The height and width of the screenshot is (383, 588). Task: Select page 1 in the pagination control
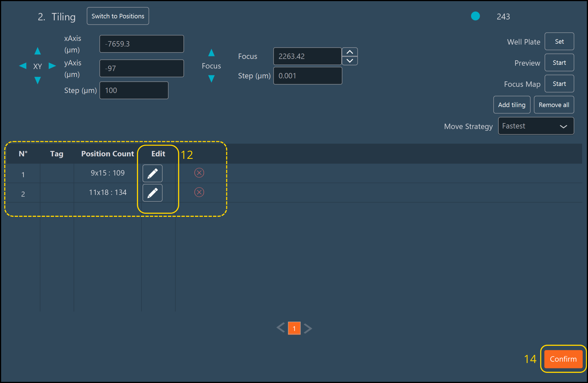(x=294, y=328)
